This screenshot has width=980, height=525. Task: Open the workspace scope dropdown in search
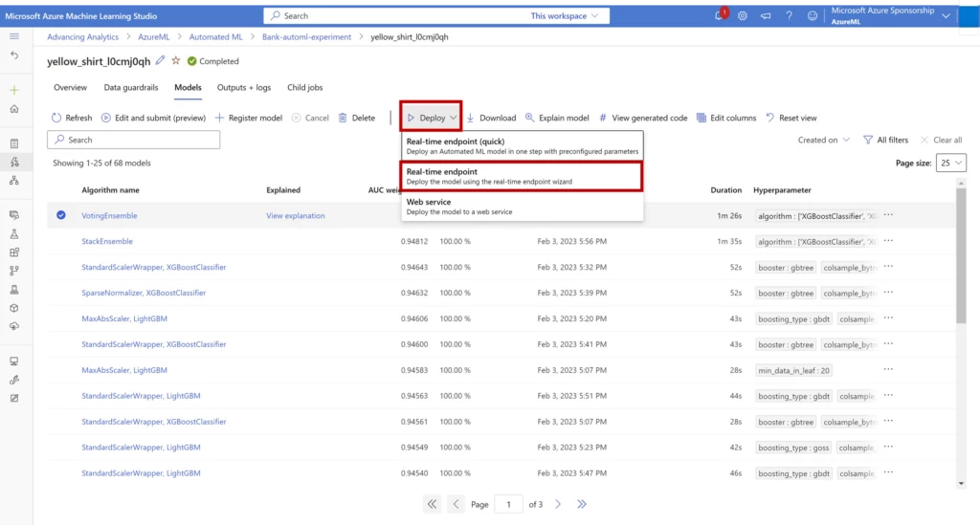[x=569, y=16]
